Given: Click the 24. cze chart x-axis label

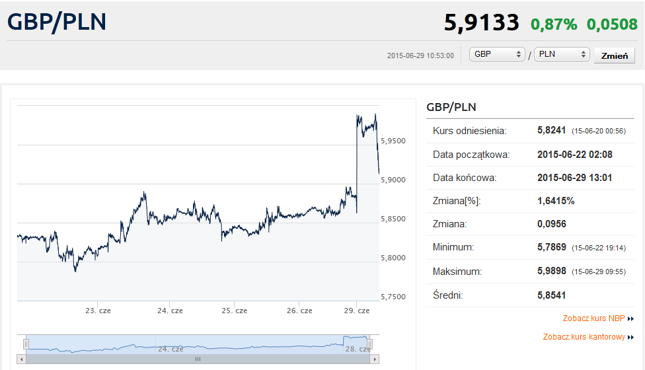Looking at the screenshot, I should point(170,311).
